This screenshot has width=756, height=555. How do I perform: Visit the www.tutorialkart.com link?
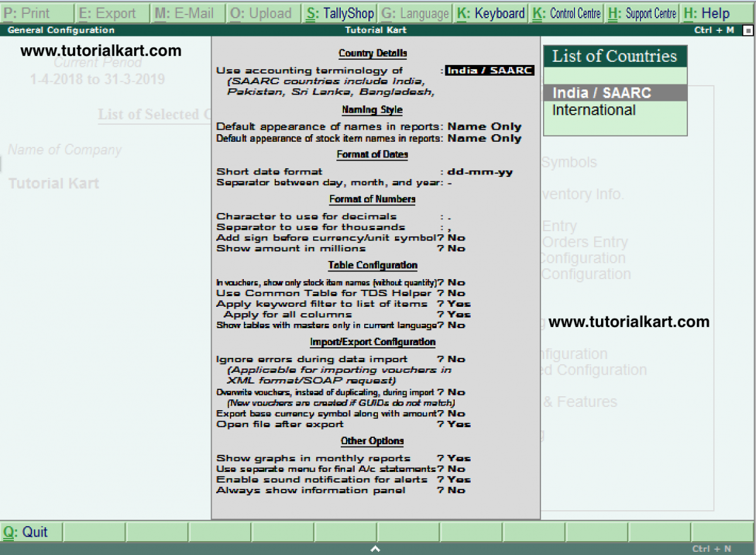pos(101,50)
